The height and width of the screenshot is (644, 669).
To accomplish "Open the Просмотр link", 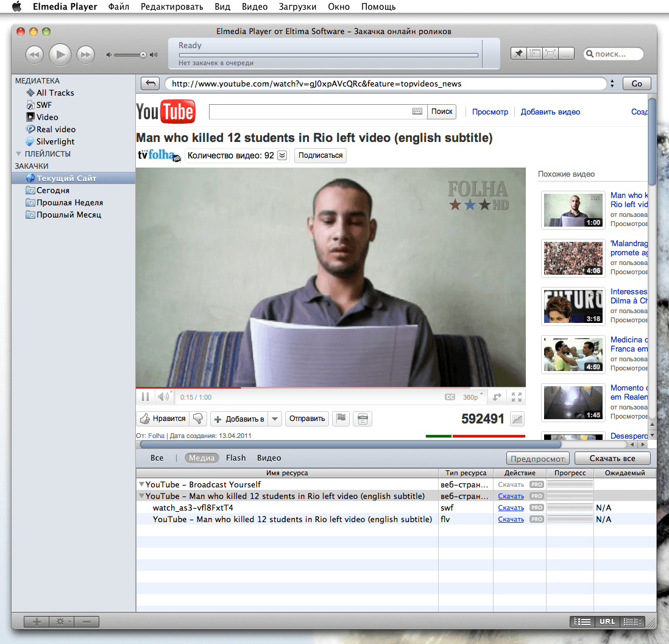I will (x=490, y=112).
